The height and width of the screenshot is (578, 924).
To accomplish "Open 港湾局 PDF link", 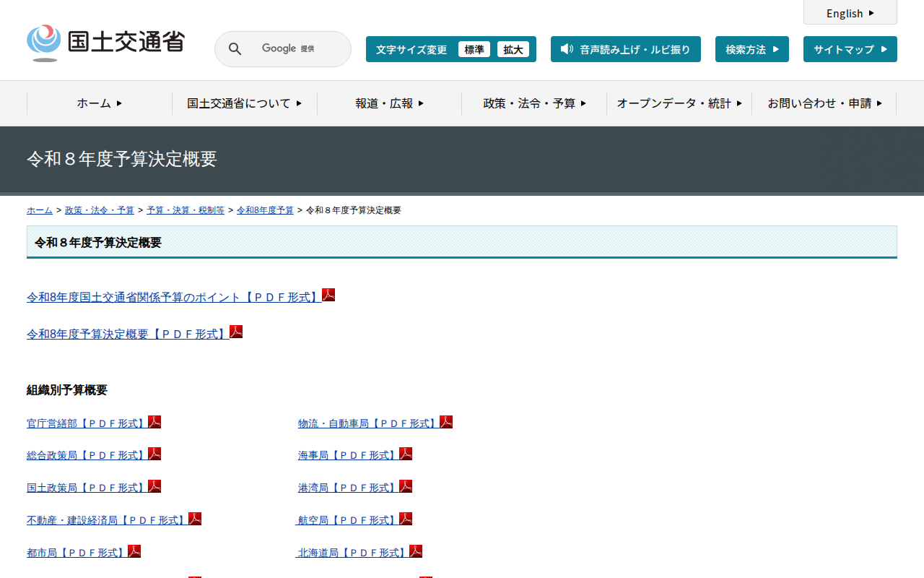I will 349,488.
